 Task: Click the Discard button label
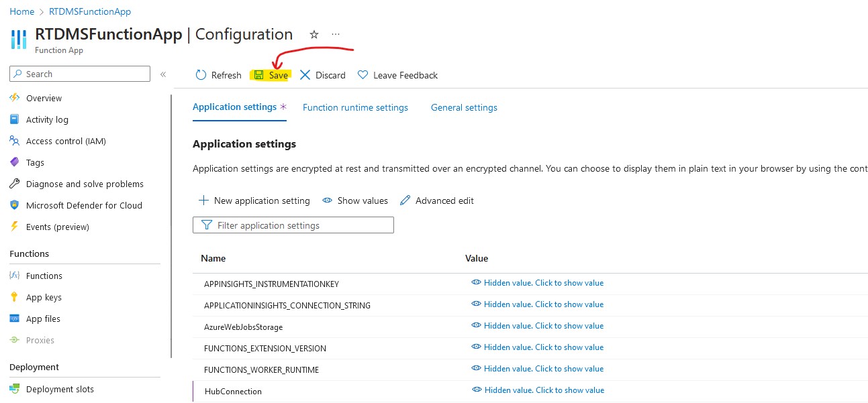coord(330,75)
